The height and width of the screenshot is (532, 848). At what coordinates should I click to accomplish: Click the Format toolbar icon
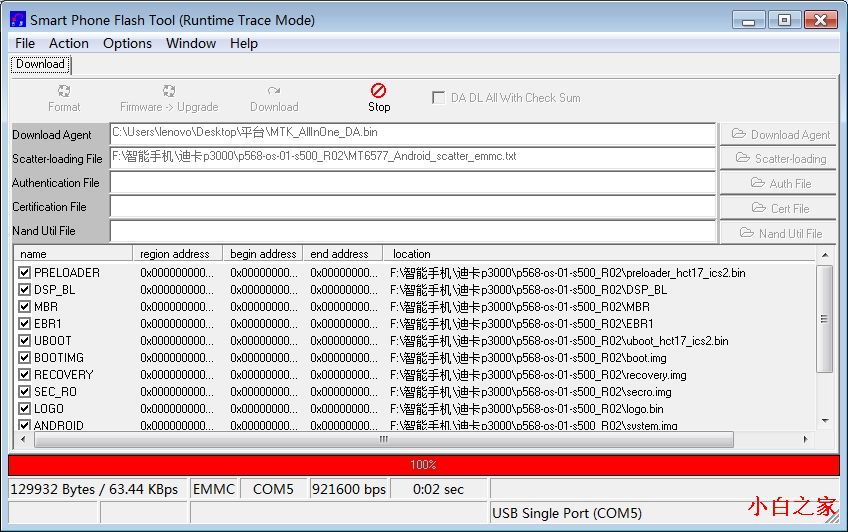click(x=64, y=90)
